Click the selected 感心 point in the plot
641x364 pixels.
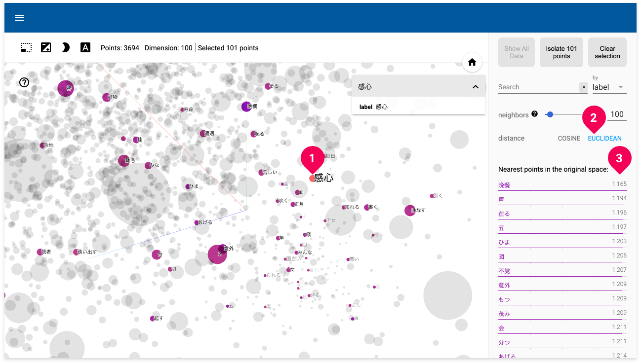click(x=312, y=179)
